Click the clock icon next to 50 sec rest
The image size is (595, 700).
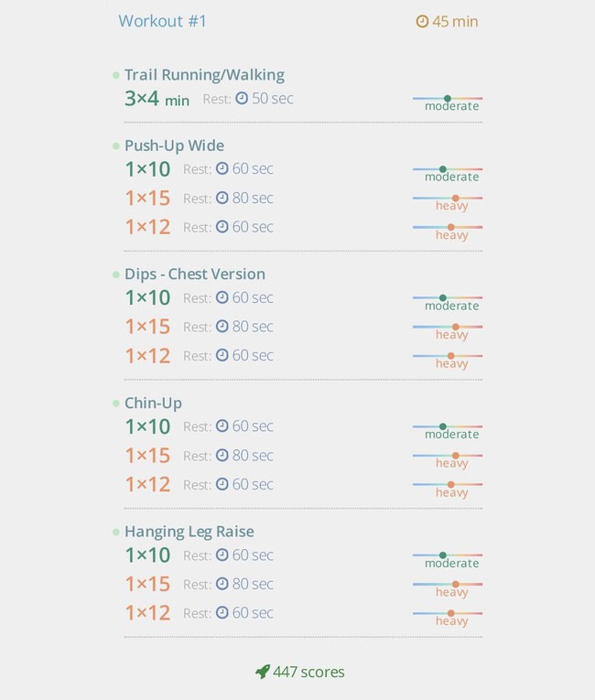pyautogui.click(x=242, y=98)
